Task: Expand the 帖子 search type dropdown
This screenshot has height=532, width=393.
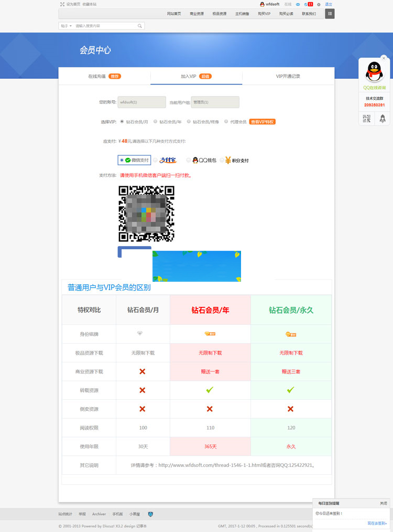Action: click(66, 26)
